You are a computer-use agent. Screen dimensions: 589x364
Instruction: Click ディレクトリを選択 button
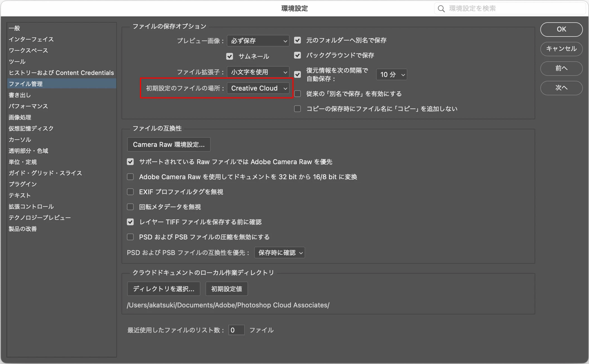point(164,289)
